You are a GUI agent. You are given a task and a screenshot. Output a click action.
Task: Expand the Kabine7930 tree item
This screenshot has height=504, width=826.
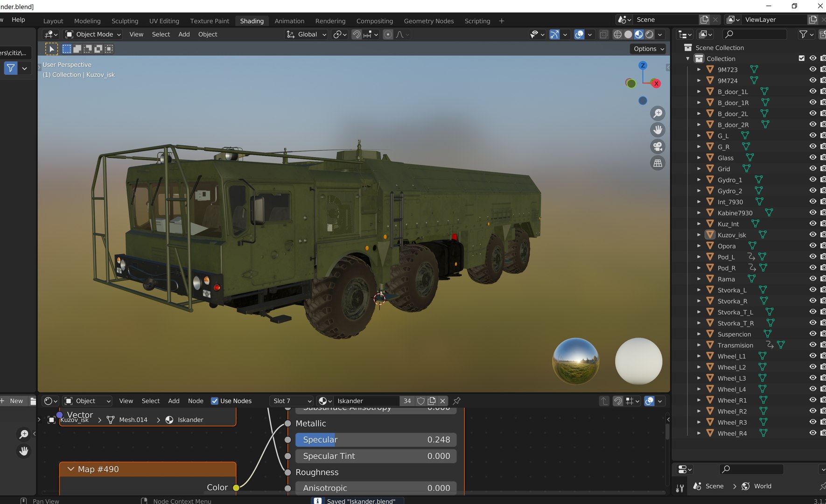[699, 213]
